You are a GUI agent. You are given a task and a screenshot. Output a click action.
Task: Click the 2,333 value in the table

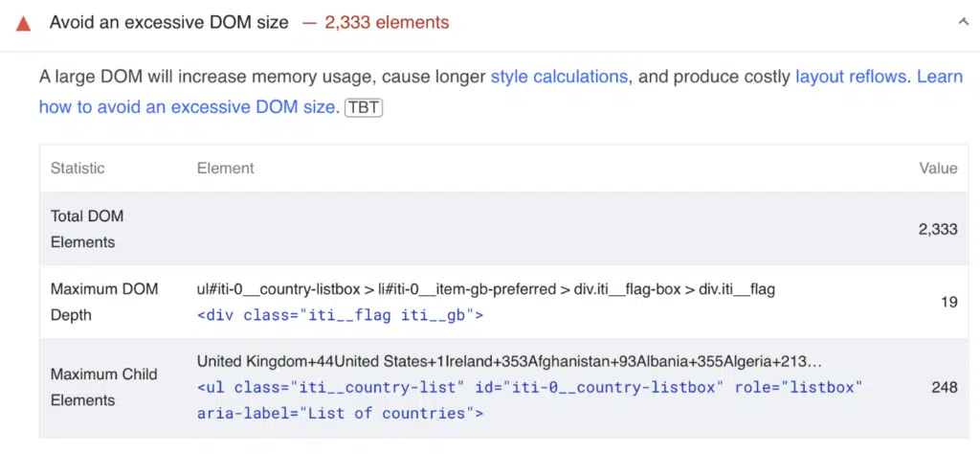(938, 229)
